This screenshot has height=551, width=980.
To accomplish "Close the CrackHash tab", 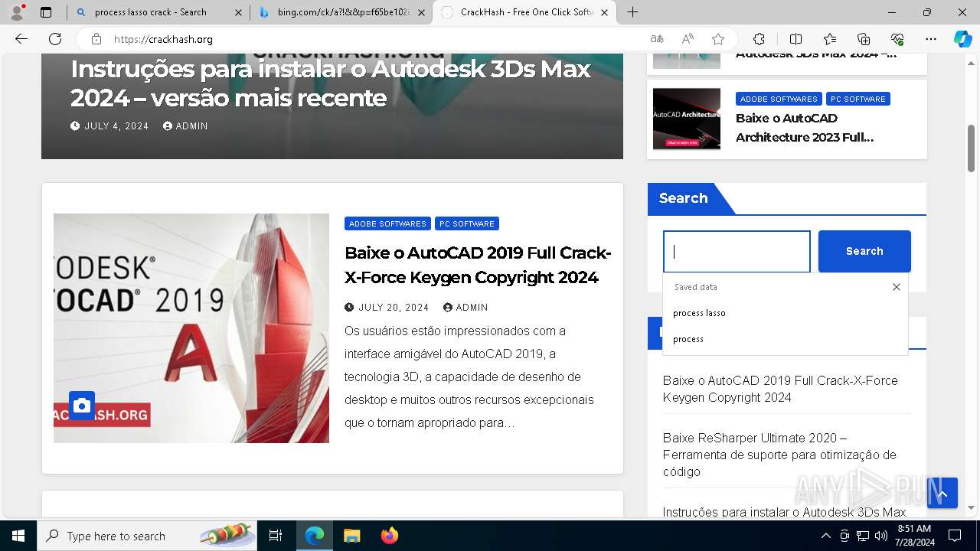I will tap(604, 12).
